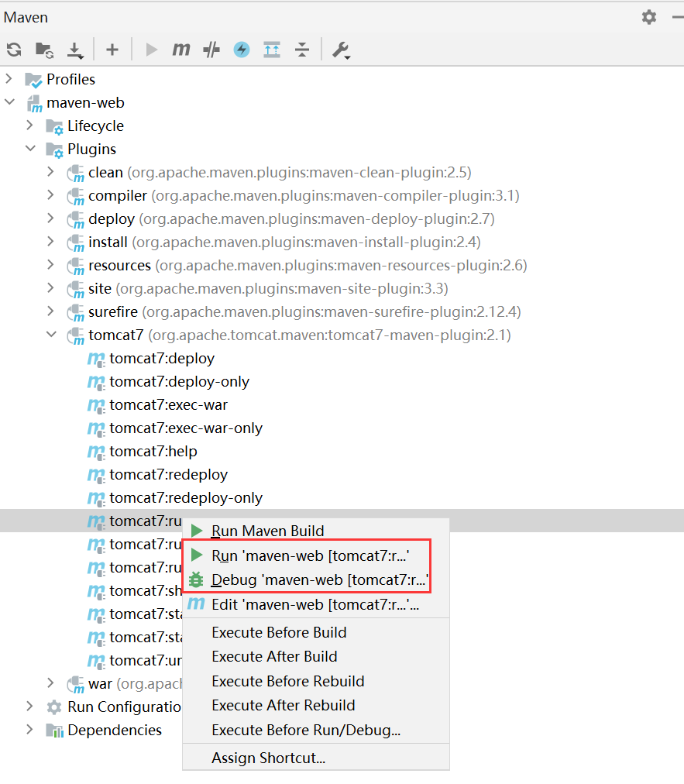Expand the surefire plugin node
The width and height of the screenshot is (684, 784).
tap(50, 311)
